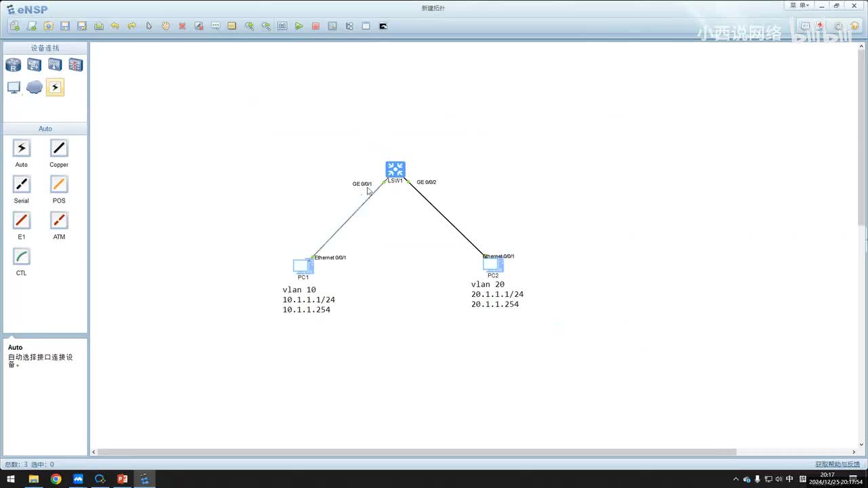Click the PC2 device on the canvas
This screenshot has height=488, width=868.
(493, 264)
